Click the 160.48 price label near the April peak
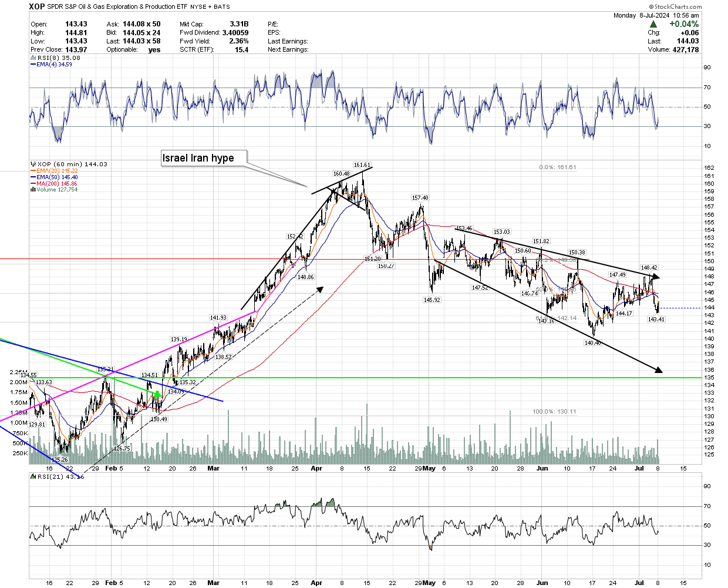Screen dimensions: 728x588 [x=341, y=174]
